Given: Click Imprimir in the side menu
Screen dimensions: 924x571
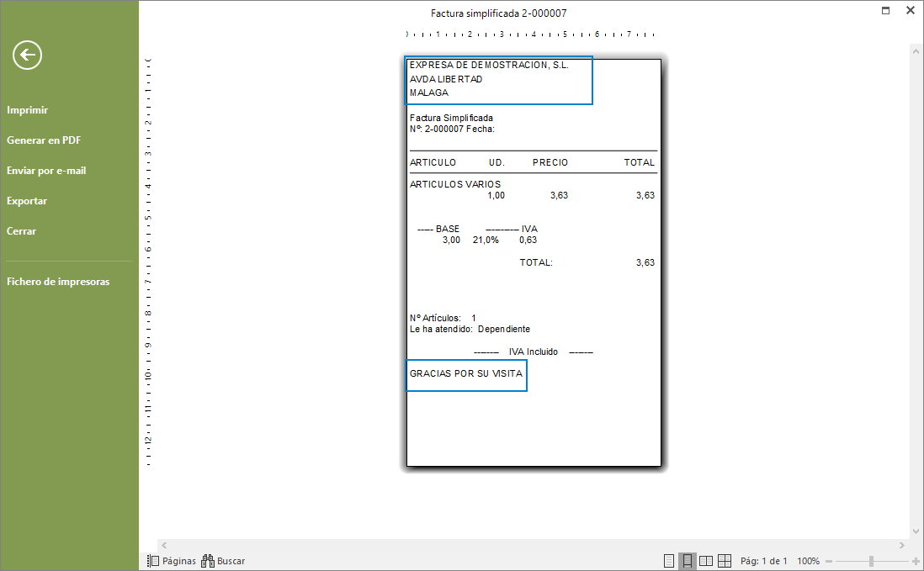Looking at the screenshot, I should (27, 110).
